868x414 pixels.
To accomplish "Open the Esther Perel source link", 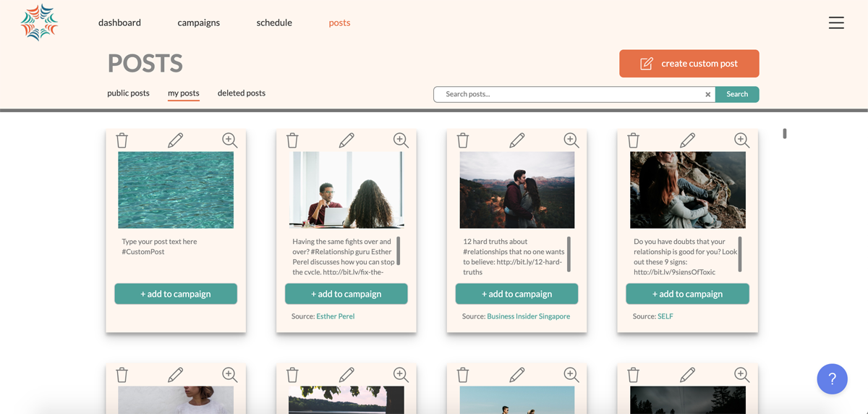I will 336,316.
